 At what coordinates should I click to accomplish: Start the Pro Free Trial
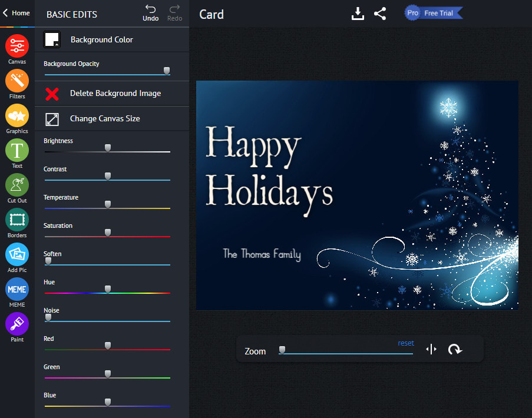pos(434,13)
